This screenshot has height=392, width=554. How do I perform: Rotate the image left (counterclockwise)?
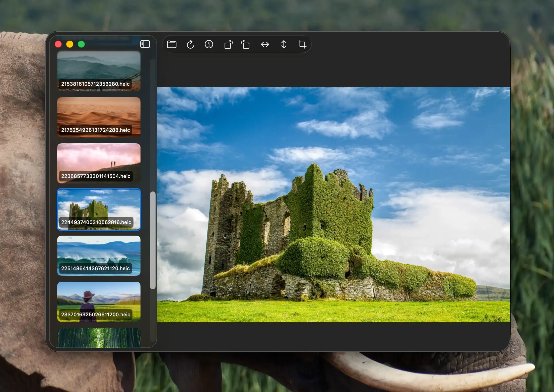[228, 44]
